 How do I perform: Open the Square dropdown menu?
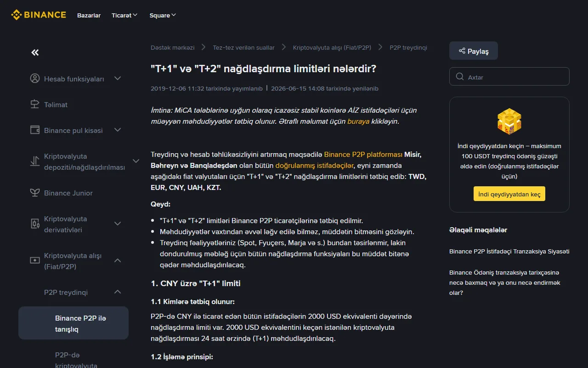(163, 15)
